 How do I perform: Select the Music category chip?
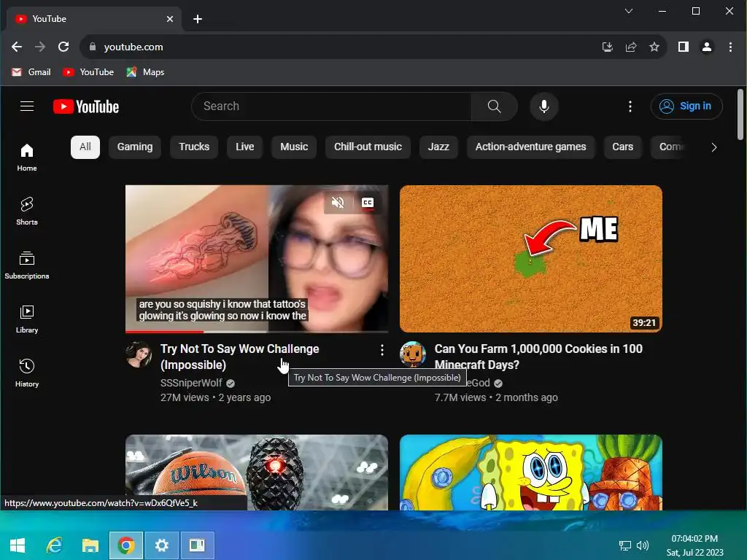(294, 147)
